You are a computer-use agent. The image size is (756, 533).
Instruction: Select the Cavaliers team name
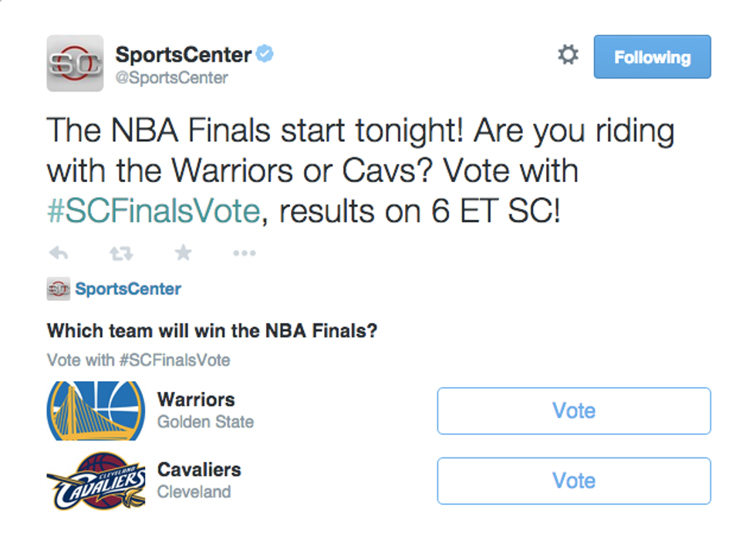[199, 470]
